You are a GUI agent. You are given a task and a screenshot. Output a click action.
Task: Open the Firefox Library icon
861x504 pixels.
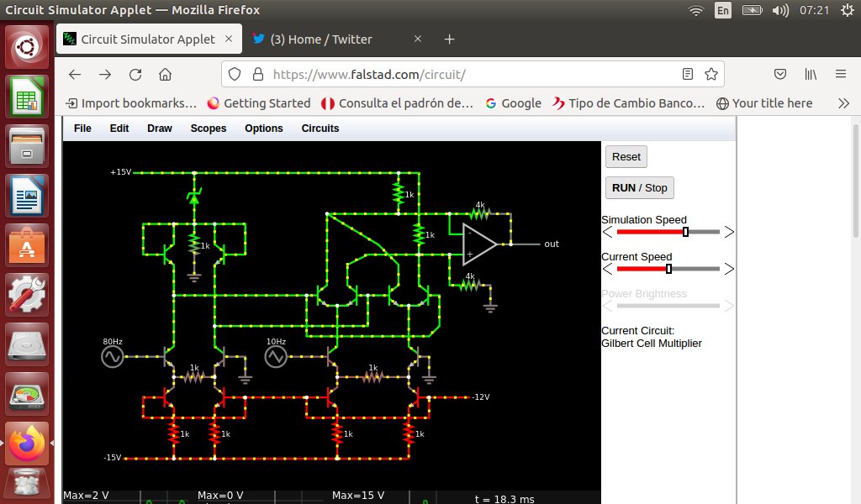coord(811,74)
